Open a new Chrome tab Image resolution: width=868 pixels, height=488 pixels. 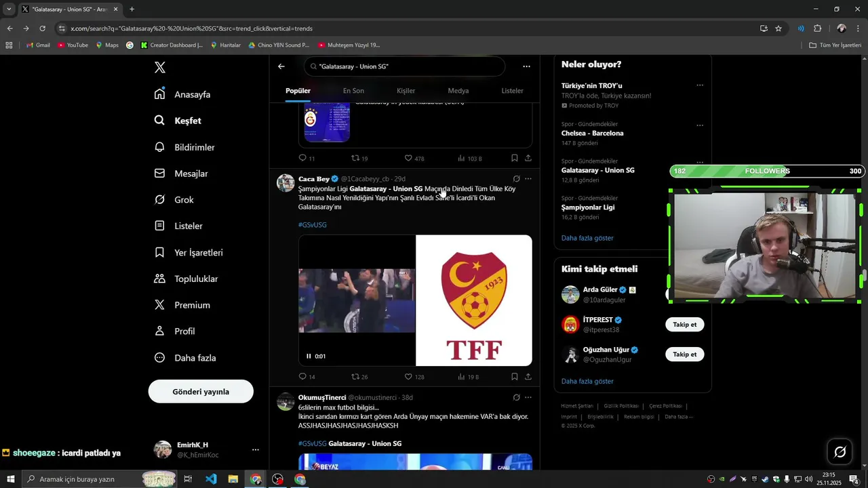pos(132,9)
